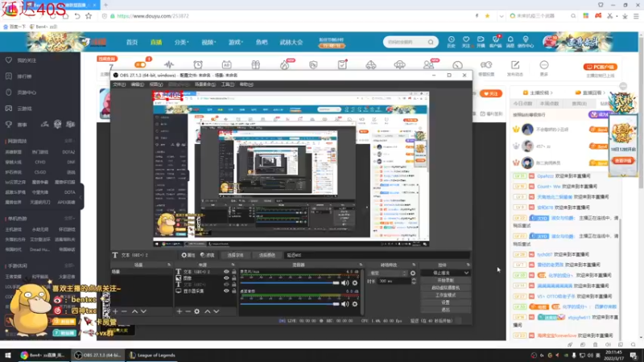
Task: Click the alarm clock icon in streamer toolbar
Action: pyautogui.click(x=198, y=64)
